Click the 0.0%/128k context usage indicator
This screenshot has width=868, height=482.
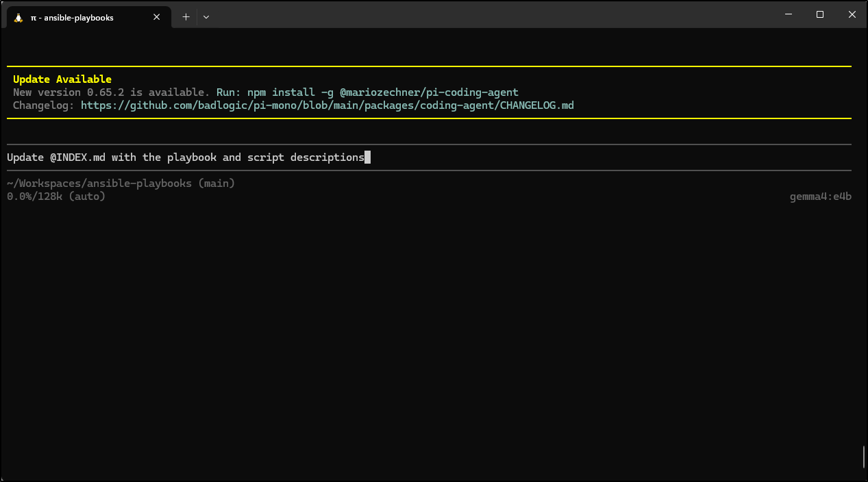click(x=36, y=196)
